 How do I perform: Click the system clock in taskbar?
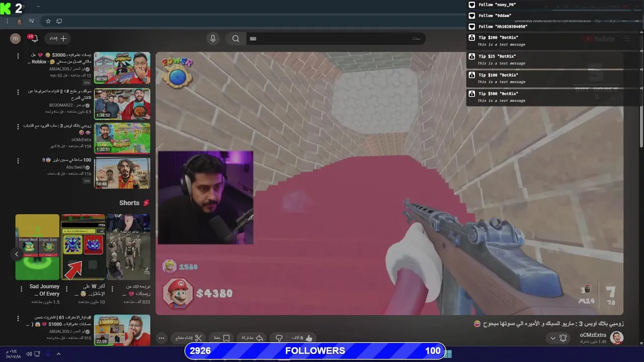click(x=13, y=354)
